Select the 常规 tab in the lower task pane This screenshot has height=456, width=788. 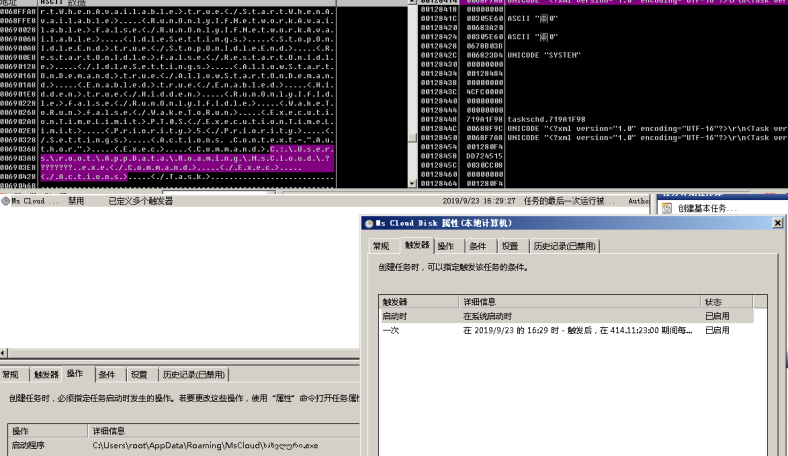tap(11, 375)
